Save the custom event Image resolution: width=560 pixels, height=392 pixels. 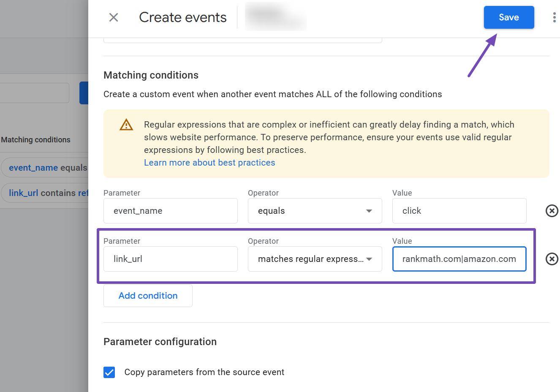pyautogui.click(x=508, y=17)
